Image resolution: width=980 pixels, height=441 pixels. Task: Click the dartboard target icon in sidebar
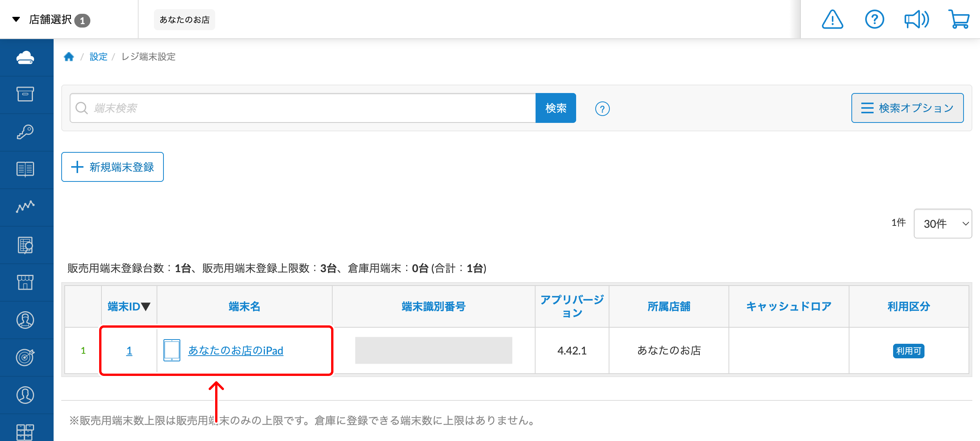pos(25,357)
